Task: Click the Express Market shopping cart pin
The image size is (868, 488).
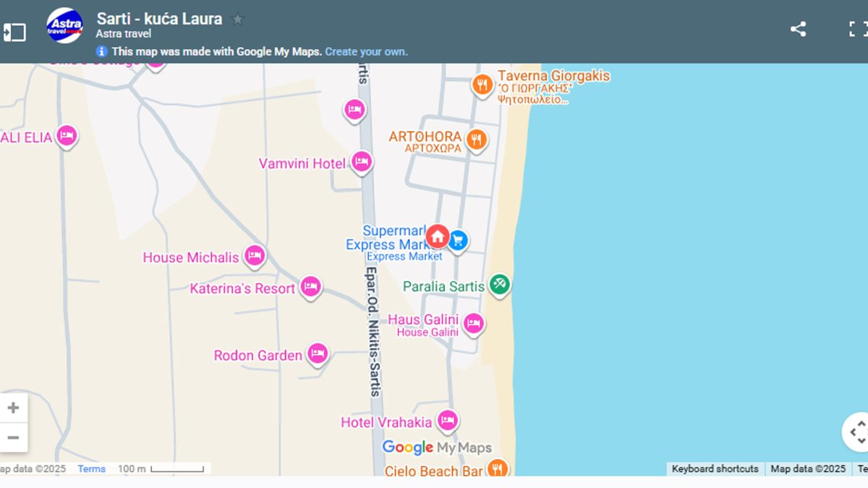Action: pyautogui.click(x=457, y=241)
